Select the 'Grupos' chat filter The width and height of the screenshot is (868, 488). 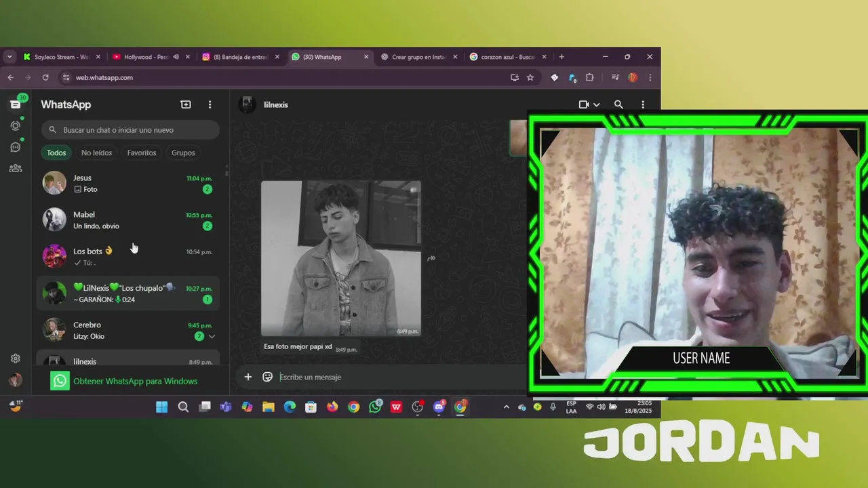click(x=183, y=152)
